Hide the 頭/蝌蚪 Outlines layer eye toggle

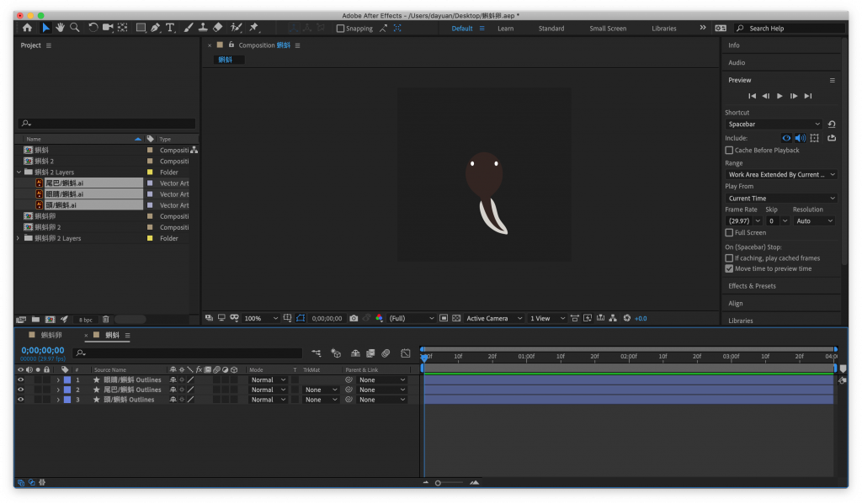(21, 400)
